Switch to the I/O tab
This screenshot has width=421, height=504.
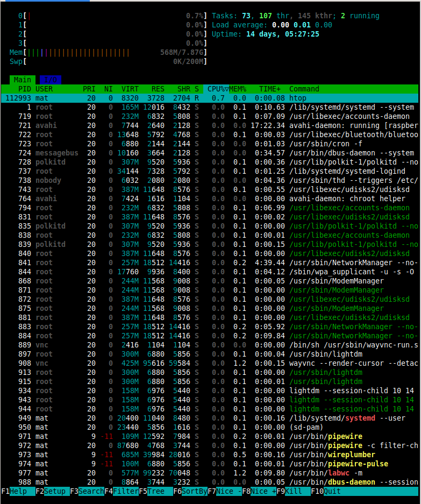(x=51, y=80)
